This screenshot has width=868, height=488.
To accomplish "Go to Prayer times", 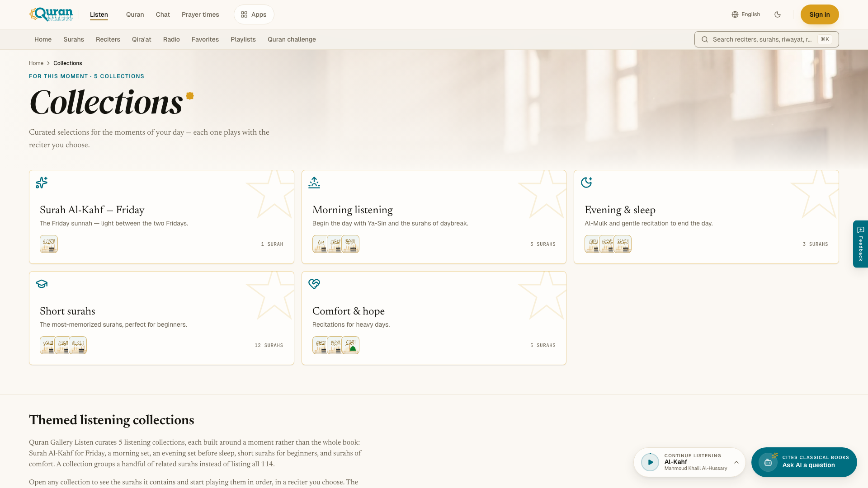I will tap(200, 14).
